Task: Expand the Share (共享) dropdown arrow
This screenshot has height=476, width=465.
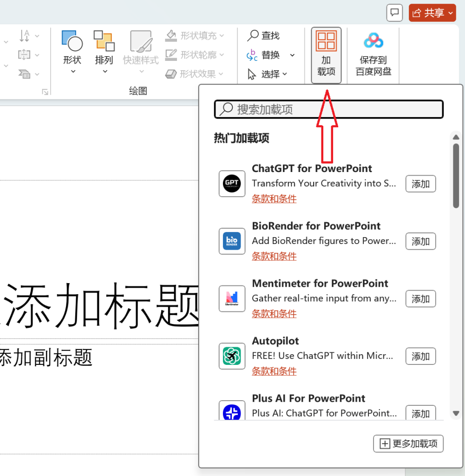Action: click(x=451, y=13)
